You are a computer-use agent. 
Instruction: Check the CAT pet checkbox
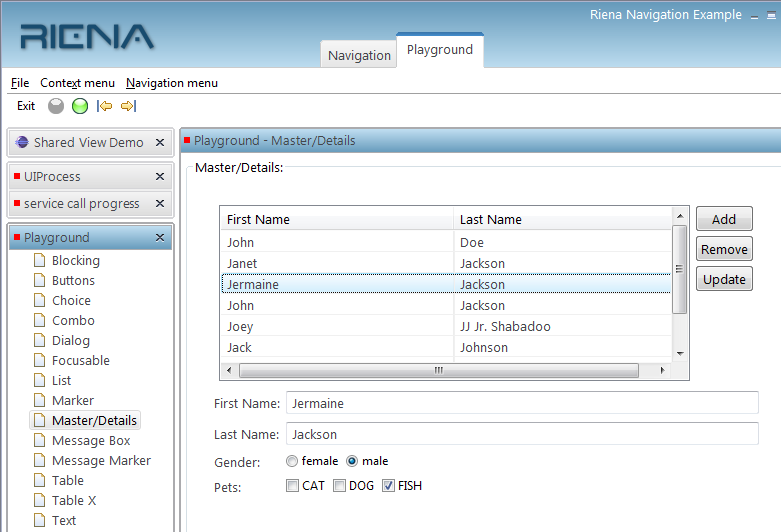(x=292, y=487)
